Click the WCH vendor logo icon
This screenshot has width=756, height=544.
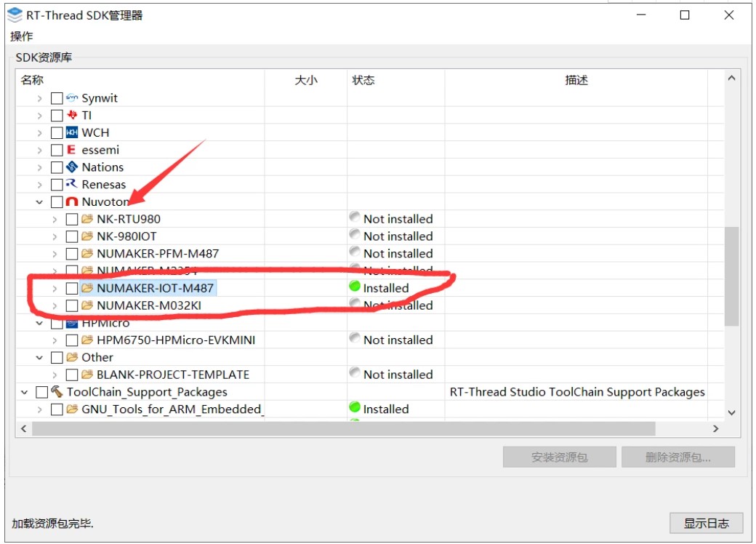(x=72, y=132)
